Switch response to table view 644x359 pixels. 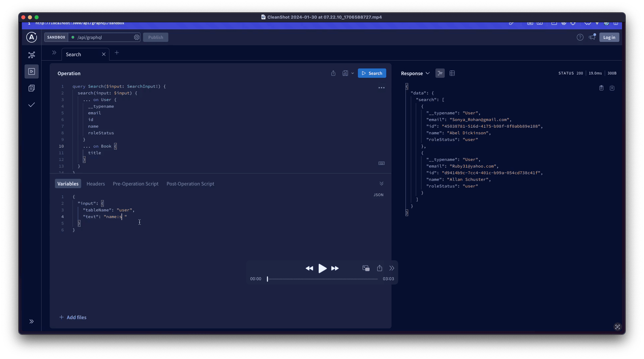pos(452,73)
